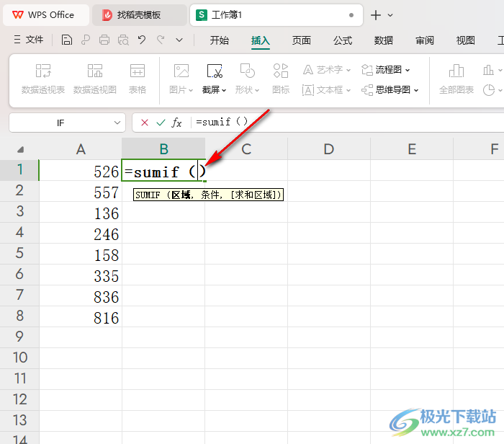Click cell A4 containing 246
504x444 pixels.
coord(81,233)
